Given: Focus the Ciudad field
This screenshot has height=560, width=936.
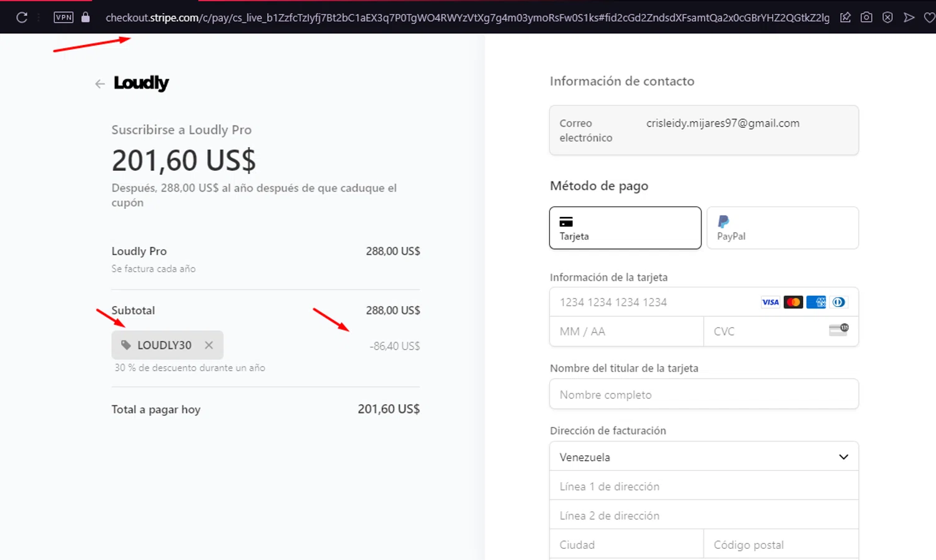Looking at the screenshot, I should click(x=626, y=544).
